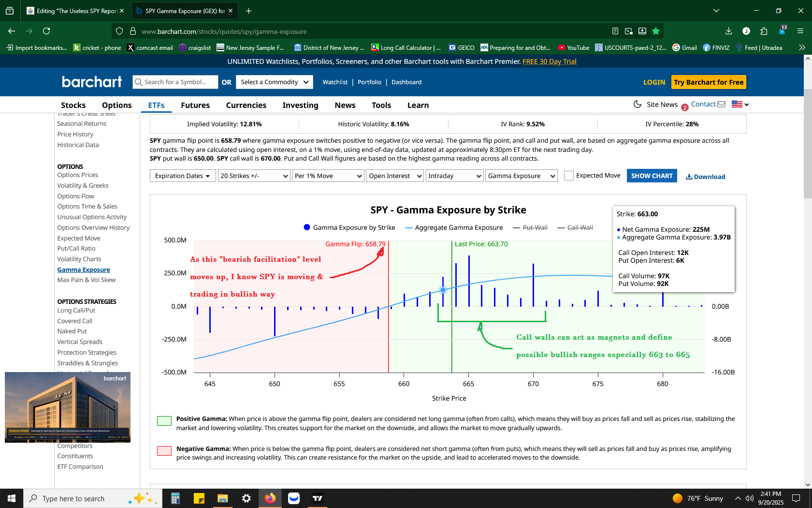Viewport: 812px width, 508px height.
Task: Open Firefox downloads icon
Action: [728, 31]
